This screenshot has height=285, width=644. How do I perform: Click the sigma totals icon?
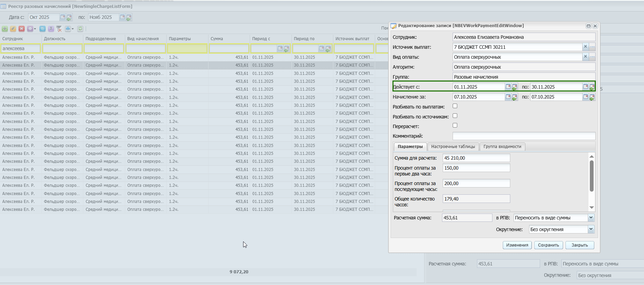(51, 29)
